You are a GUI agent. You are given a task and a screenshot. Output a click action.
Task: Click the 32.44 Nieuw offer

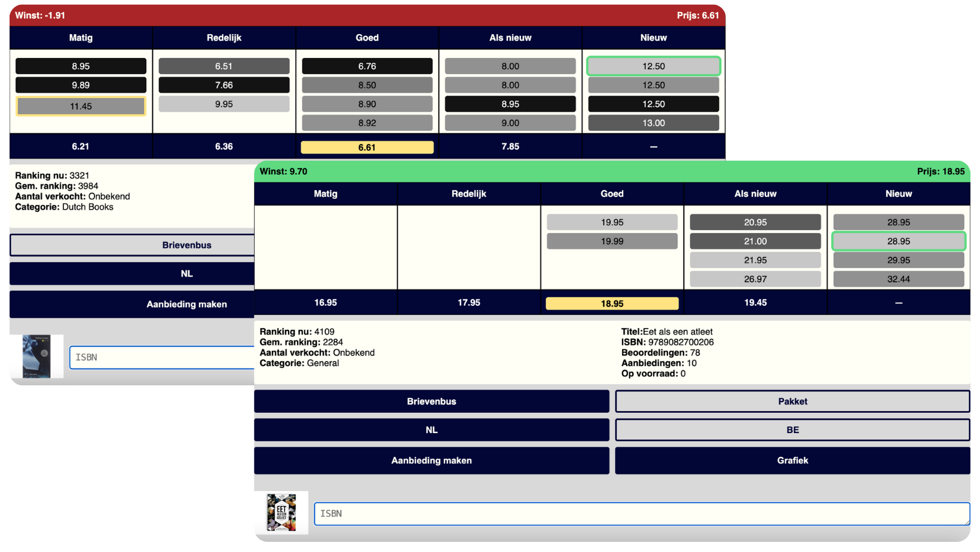coord(898,278)
